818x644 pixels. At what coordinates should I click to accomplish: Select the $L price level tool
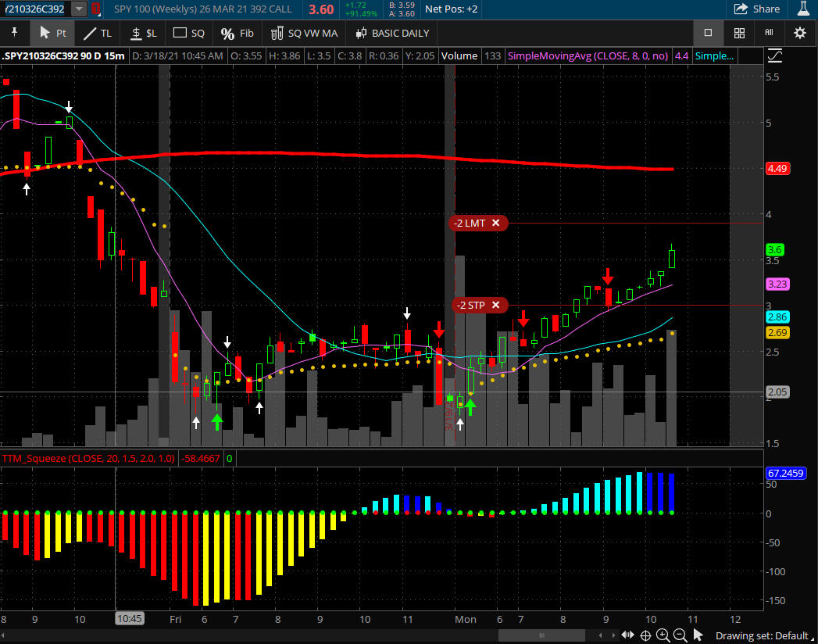(144, 33)
